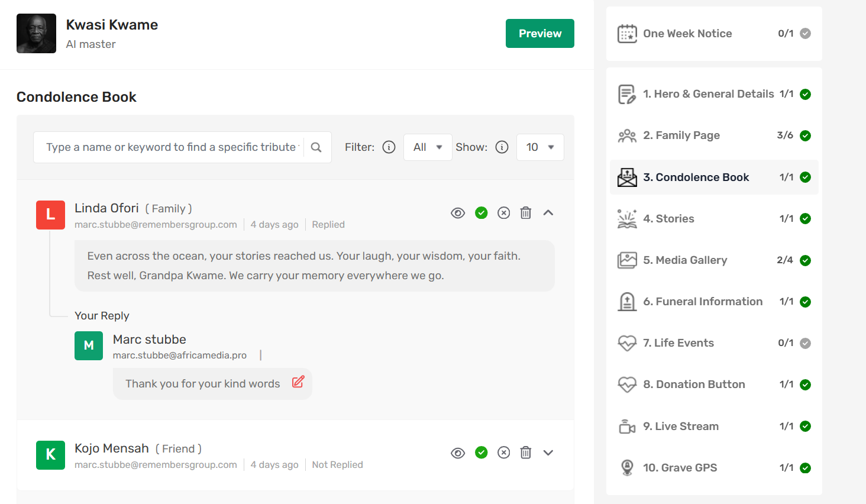This screenshot has width=866, height=504.
Task: Reject Kojo Mensah's tribute with X icon
Action: coord(503,453)
